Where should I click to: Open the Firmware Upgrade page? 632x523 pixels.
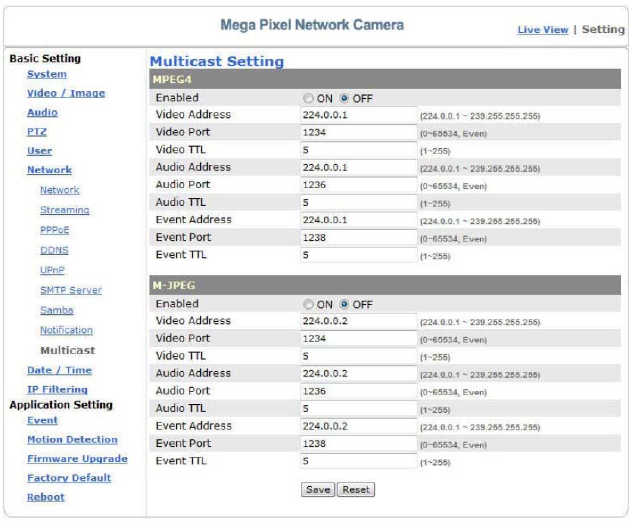click(x=77, y=458)
